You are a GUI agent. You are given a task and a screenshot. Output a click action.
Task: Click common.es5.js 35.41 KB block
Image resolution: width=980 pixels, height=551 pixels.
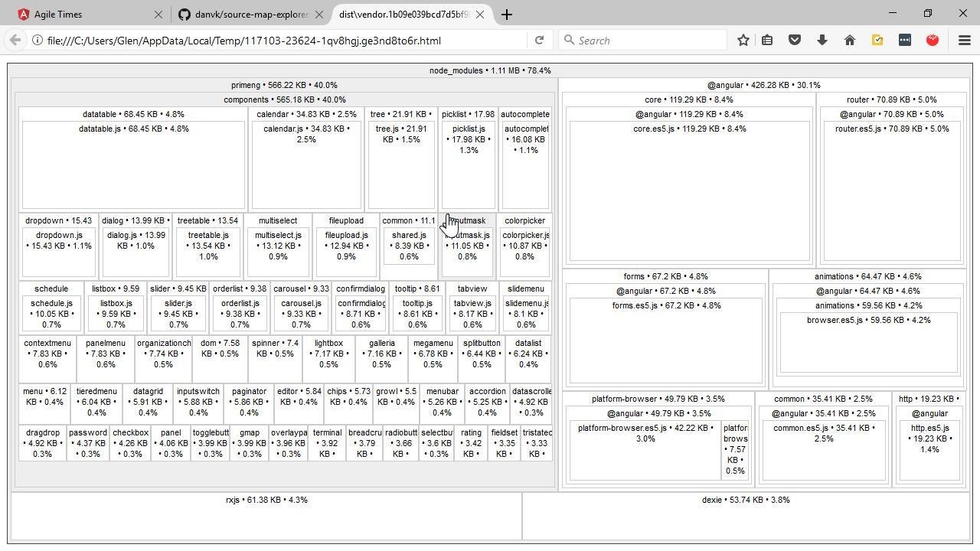point(824,450)
